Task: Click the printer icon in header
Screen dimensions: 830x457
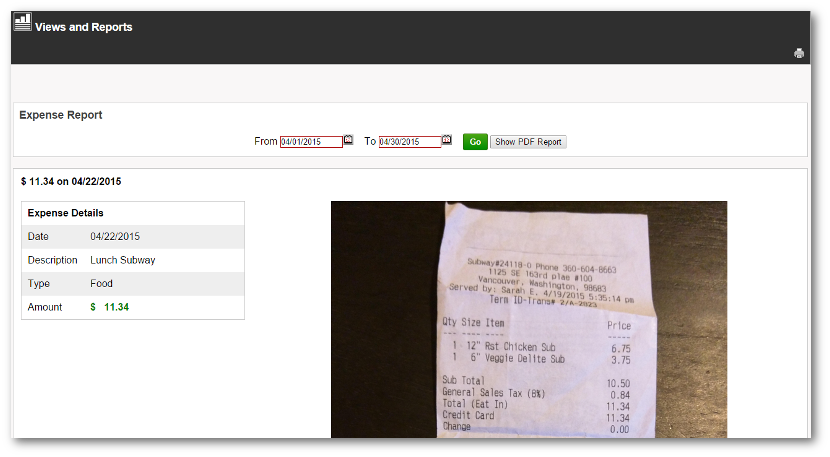Action: (799, 53)
